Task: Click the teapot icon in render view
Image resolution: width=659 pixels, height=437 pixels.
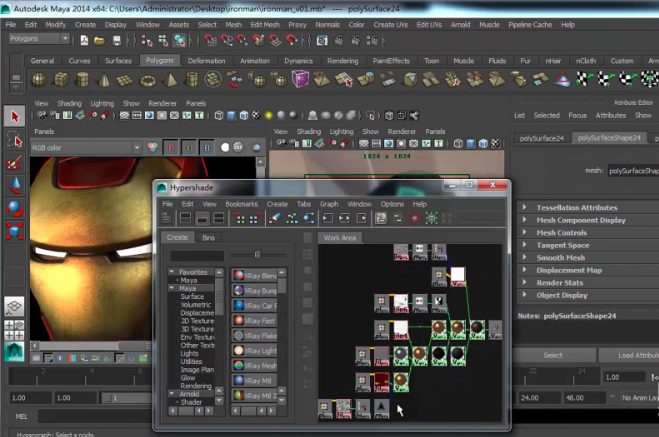Action: [x=256, y=147]
